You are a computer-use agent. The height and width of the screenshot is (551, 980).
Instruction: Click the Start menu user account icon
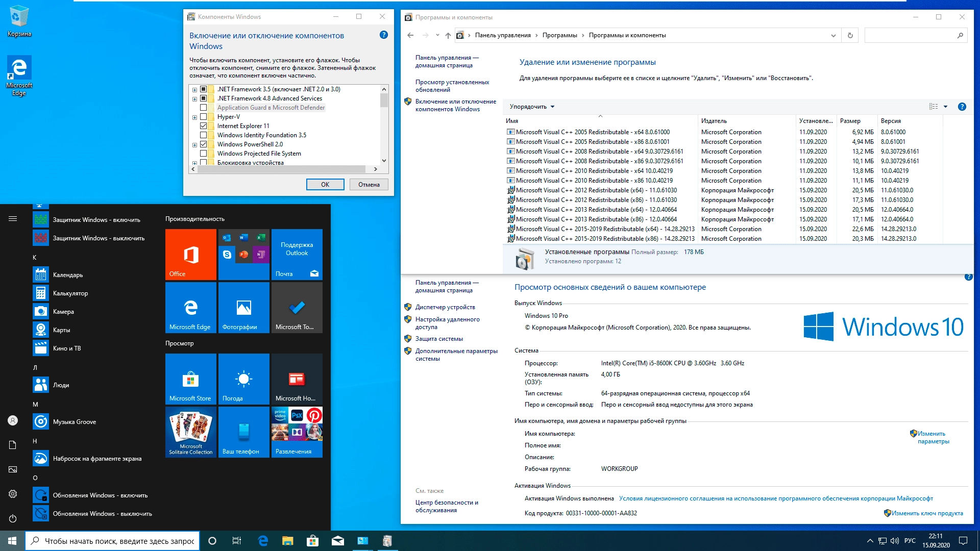[13, 420]
